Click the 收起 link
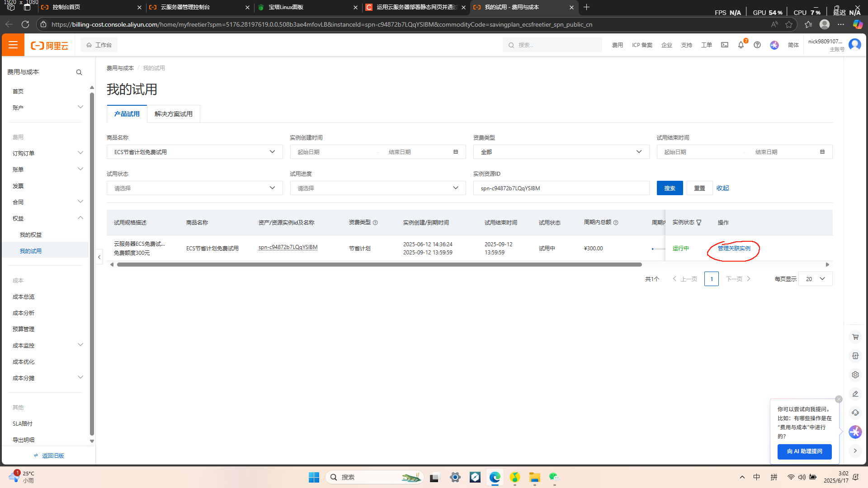868x488 pixels. click(x=722, y=188)
